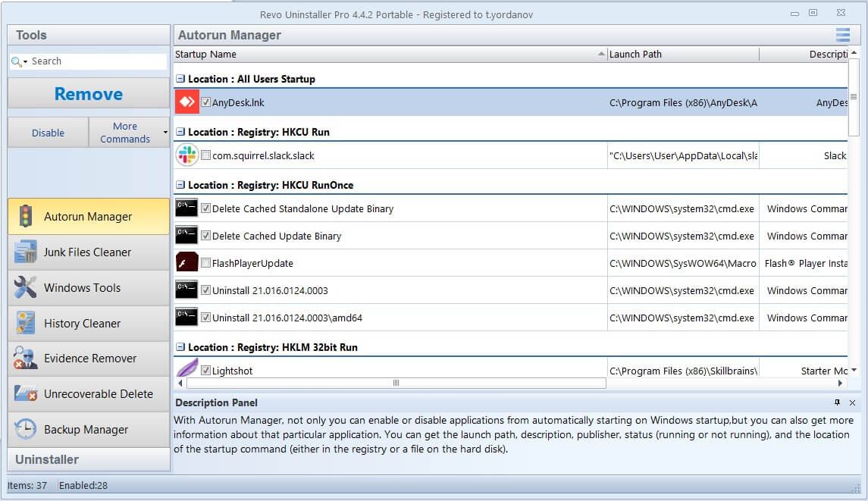Click the list's vertical scroll up arrow
Screen dimensions: 868x501
click(x=854, y=52)
